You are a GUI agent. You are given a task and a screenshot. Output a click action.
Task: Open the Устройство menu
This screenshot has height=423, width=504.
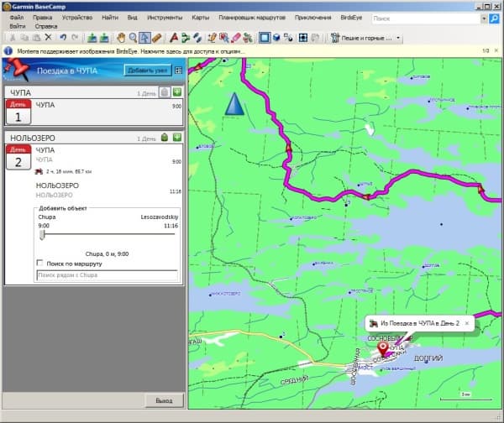77,18
